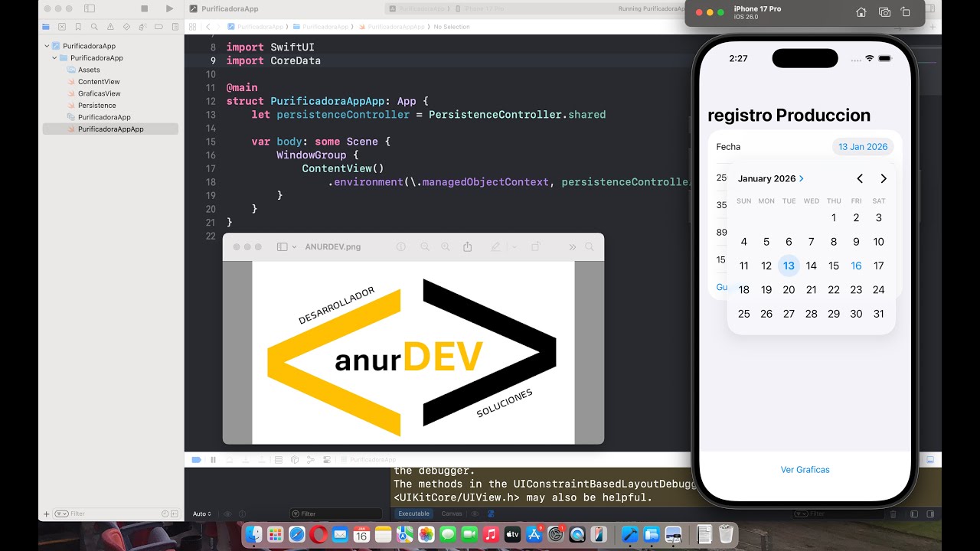Rotate image in Preview toolbar

tap(536, 246)
